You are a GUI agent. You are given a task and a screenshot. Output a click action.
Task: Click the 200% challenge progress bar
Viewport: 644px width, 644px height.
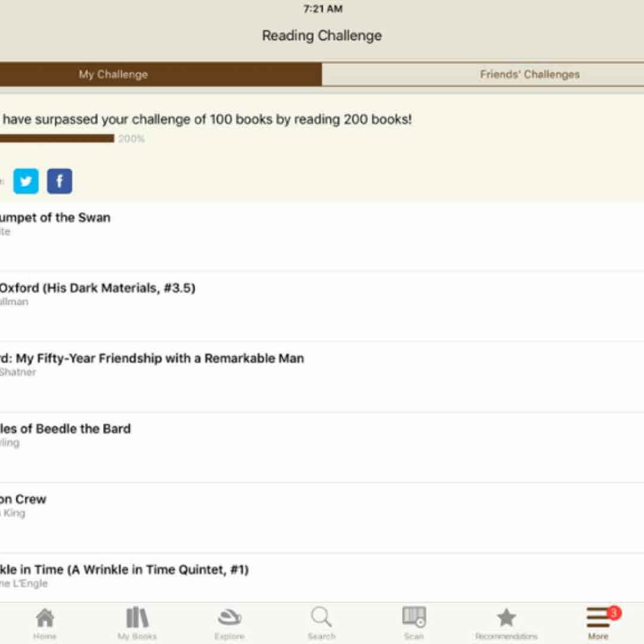point(57,139)
